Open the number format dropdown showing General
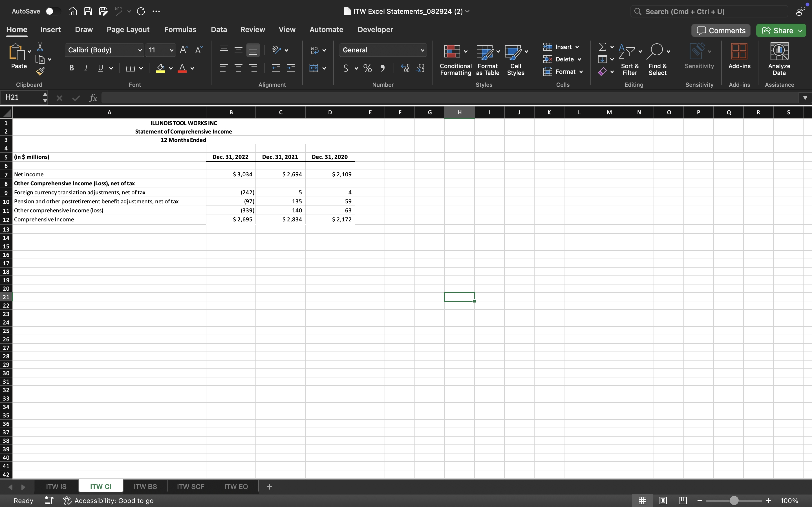The width and height of the screenshot is (812, 507). click(383, 50)
